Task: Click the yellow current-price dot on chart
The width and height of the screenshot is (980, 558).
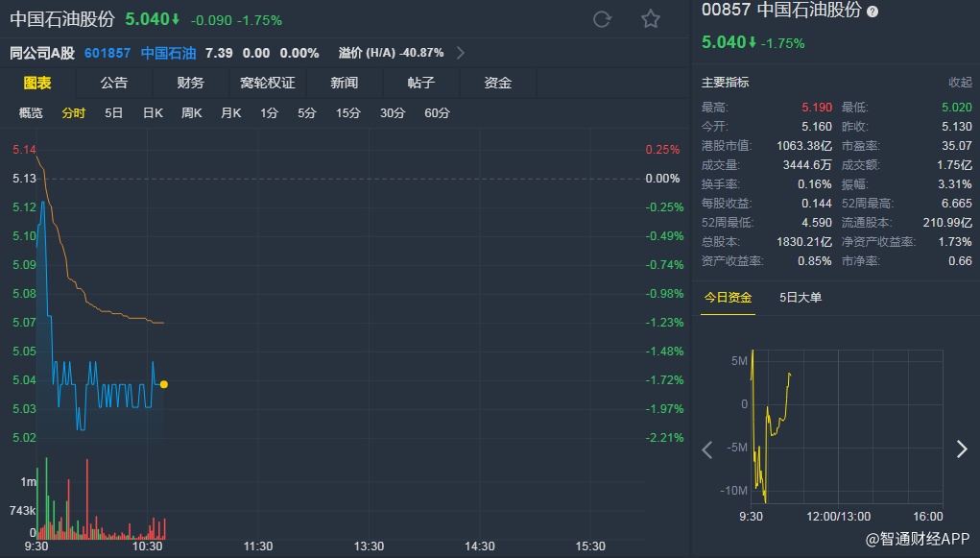Action: point(164,384)
